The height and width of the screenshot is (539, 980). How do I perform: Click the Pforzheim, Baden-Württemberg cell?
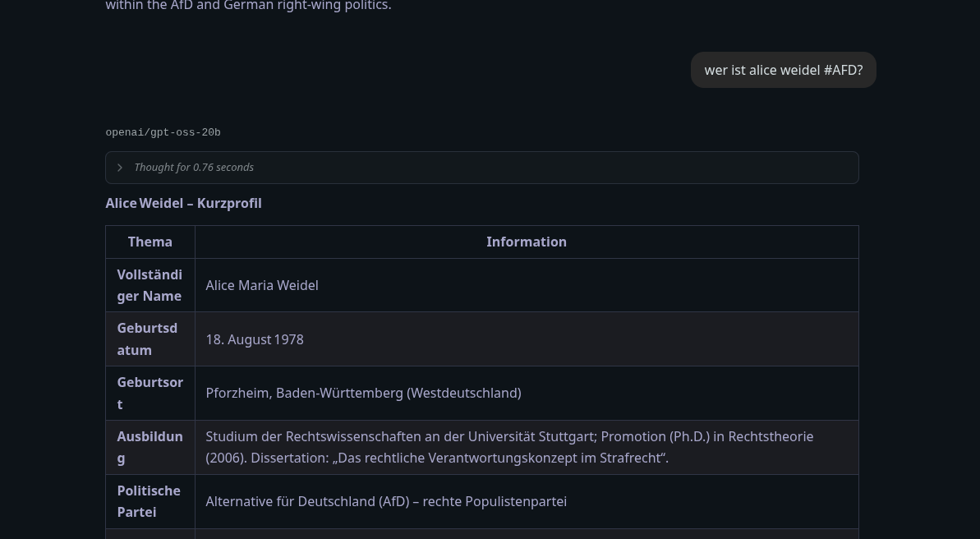point(363,393)
